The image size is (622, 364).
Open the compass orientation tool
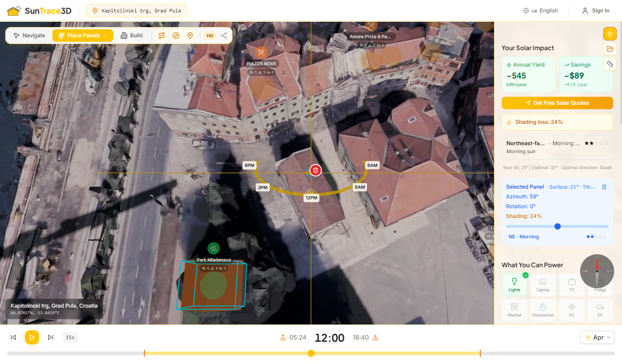click(176, 36)
